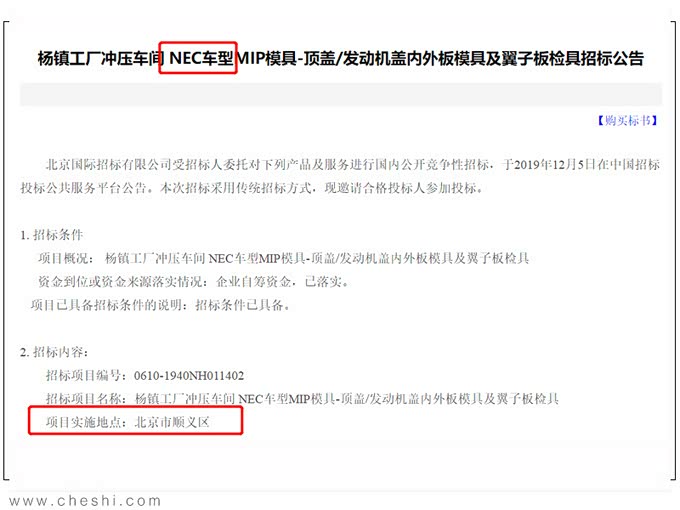The image size is (680, 510).
Task: Click 北京市顺义区 location text
Action: click(x=172, y=422)
